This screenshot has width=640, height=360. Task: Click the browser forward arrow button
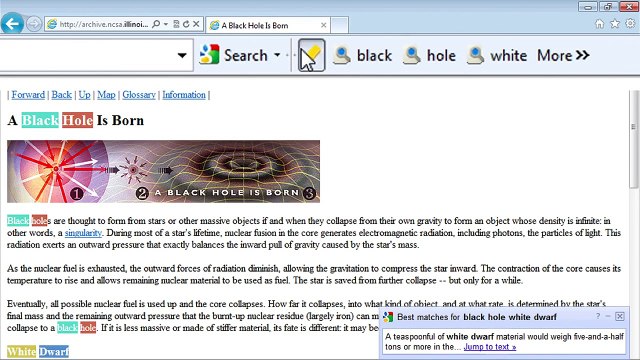[34, 24]
